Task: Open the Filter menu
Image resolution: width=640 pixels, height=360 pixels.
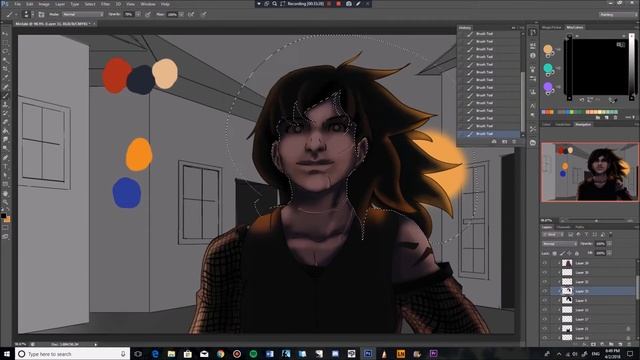Action: (x=105, y=4)
